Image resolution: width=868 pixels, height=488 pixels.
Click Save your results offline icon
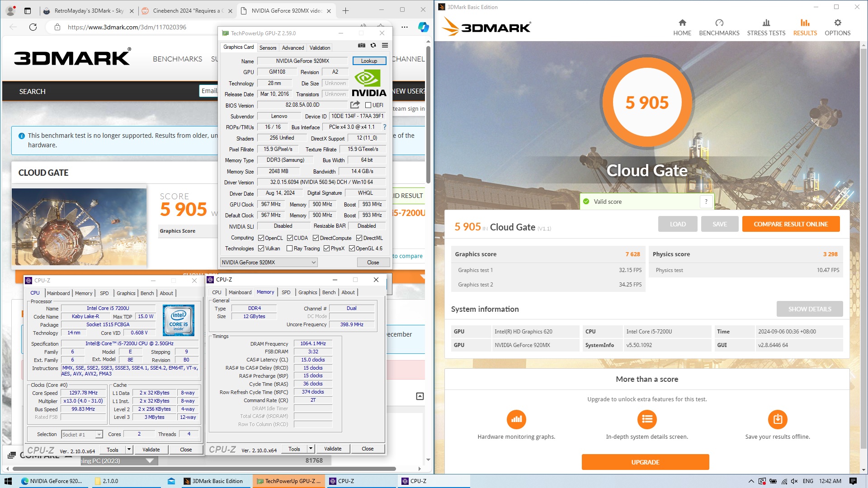[778, 419]
